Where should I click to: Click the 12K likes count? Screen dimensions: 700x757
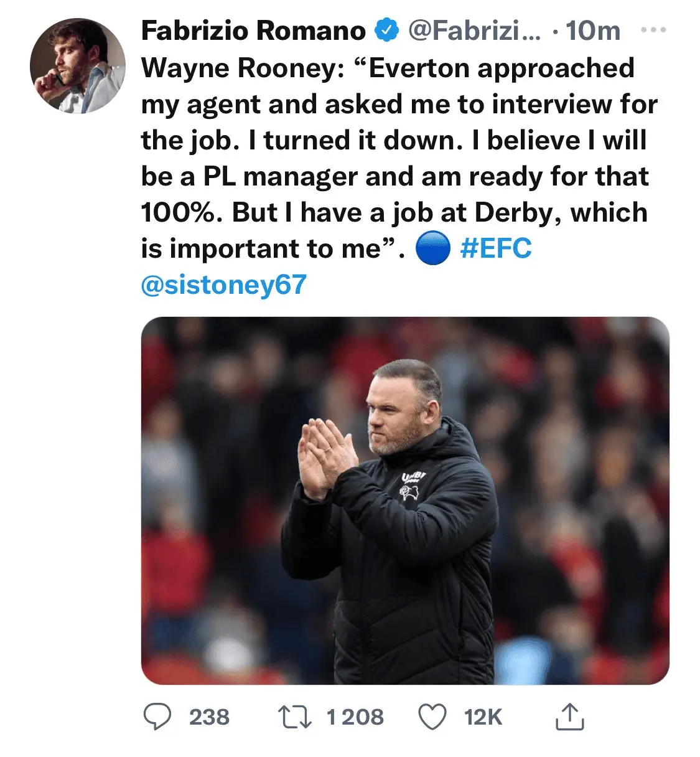(x=483, y=717)
